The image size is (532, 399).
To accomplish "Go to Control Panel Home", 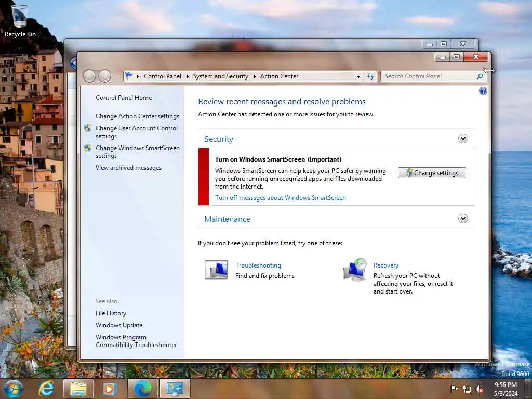I will [x=124, y=98].
